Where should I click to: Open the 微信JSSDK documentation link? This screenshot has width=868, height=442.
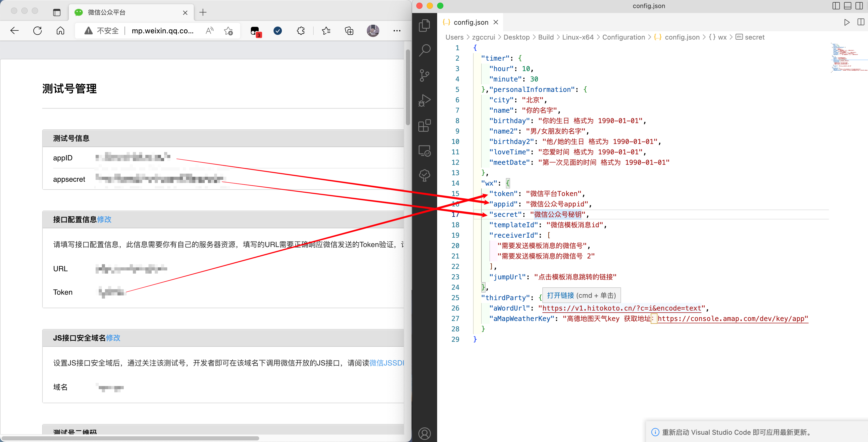point(387,363)
